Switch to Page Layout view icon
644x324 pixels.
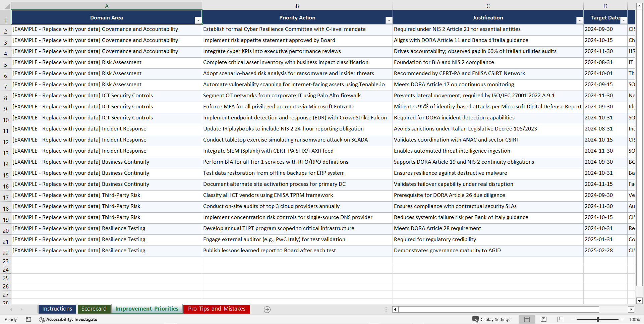pyautogui.click(x=543, y=319)
